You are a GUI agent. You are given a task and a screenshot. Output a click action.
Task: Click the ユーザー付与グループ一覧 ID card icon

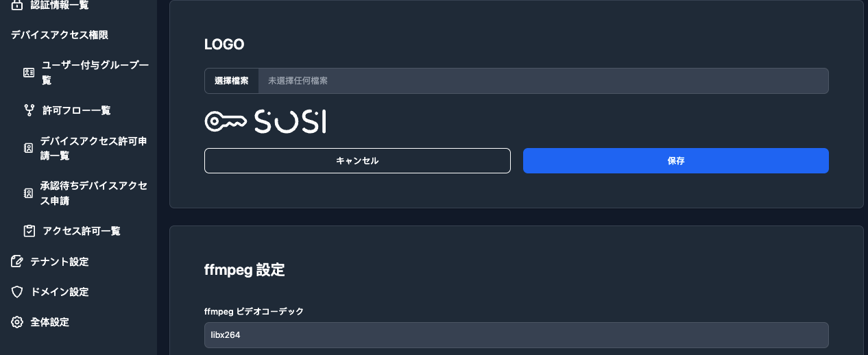click(29, 72)
